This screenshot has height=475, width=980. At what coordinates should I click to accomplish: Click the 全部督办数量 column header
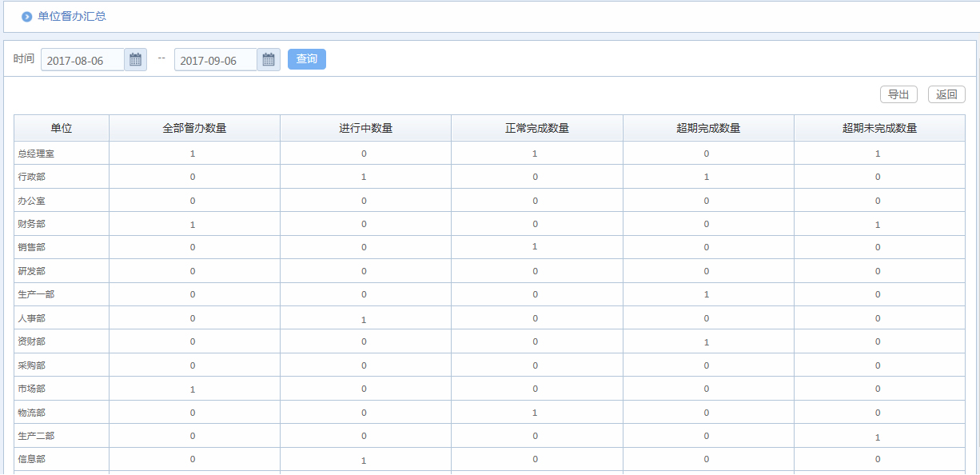[x=193, y=128]
